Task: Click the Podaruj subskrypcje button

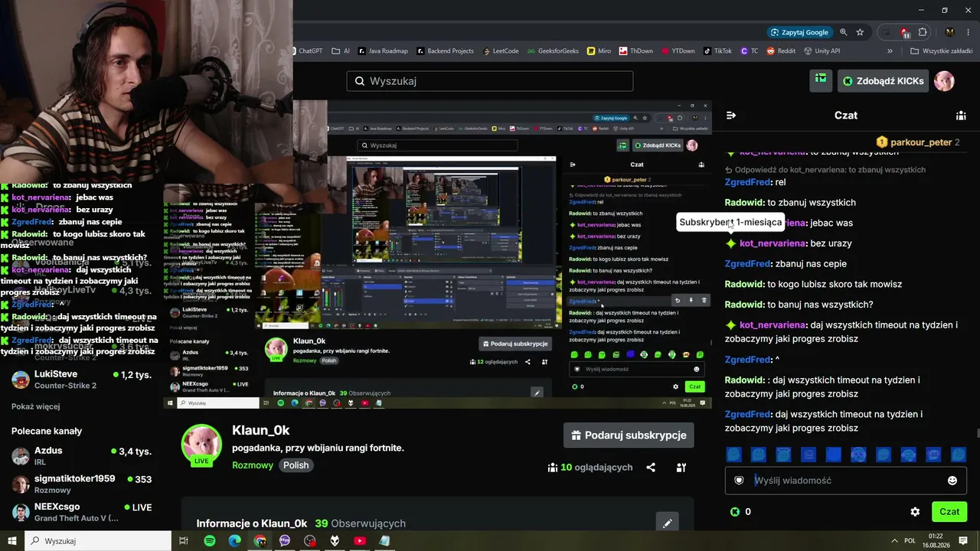Action: [629, 435]
